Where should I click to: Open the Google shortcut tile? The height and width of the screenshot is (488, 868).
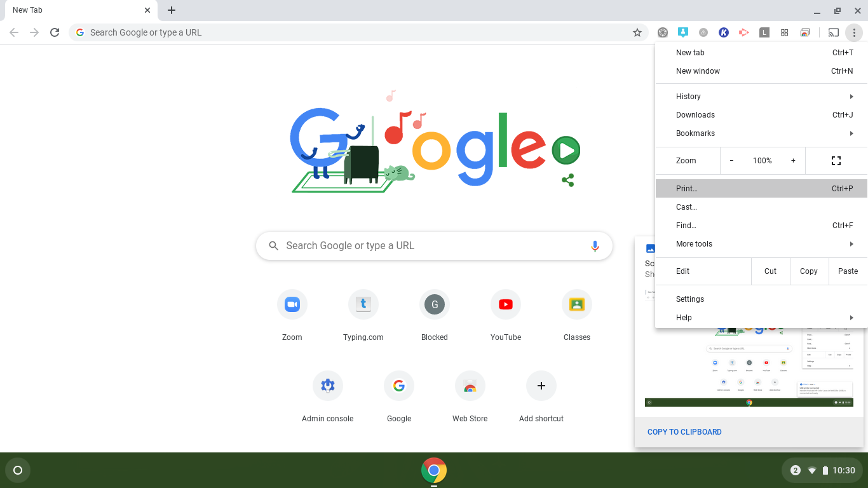pos(399,396)
